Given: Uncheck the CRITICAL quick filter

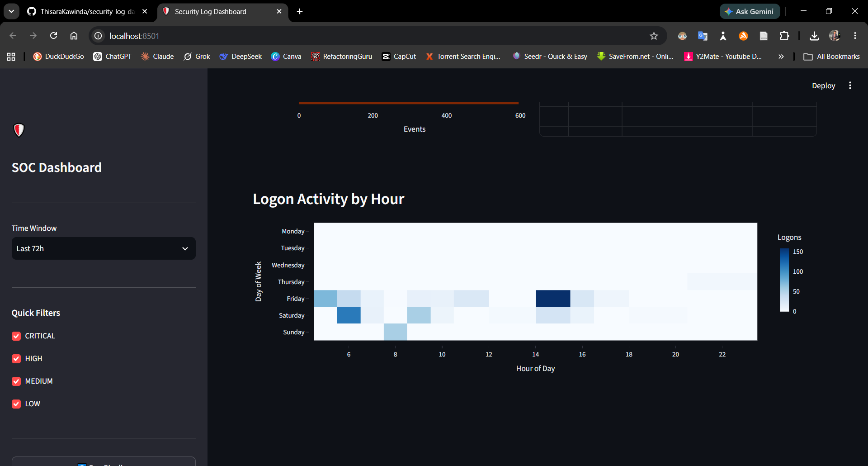Looking at the screenshot, I should (16, 336).
